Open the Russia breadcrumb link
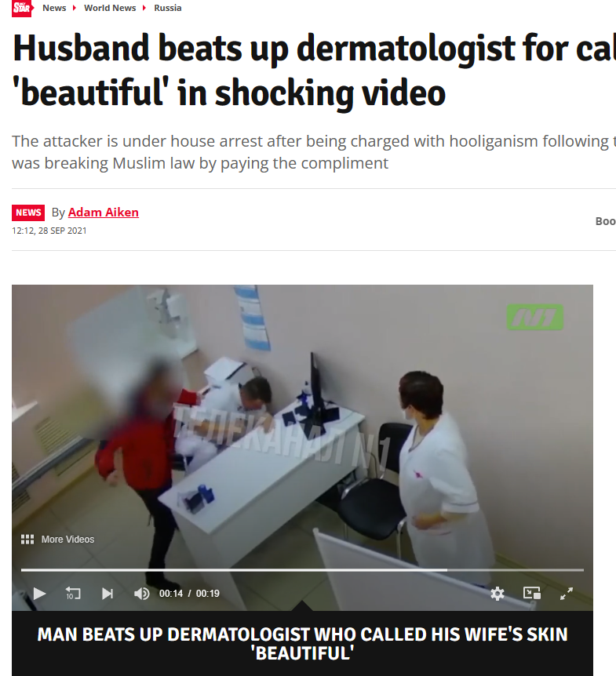The height and width of the screenshot is (676, 616). pos(168,8)
